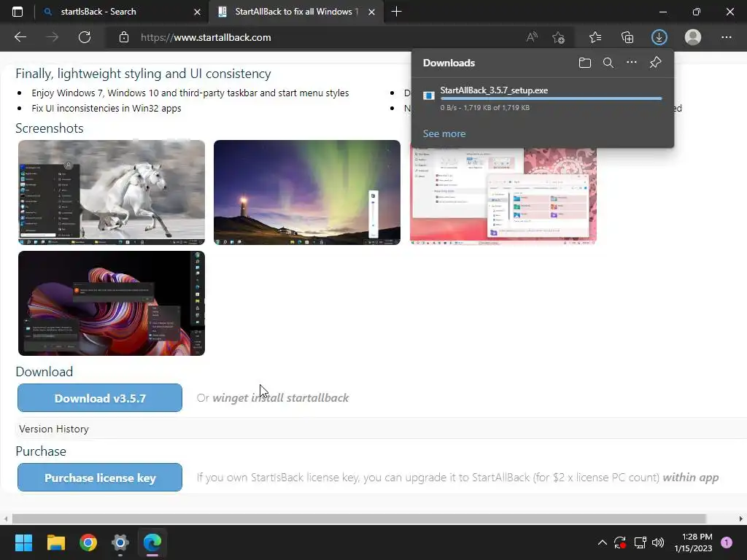The height and width of the screenshot is (560, 747).
Task: Add this page to favorites
Action: pos(558,37)
